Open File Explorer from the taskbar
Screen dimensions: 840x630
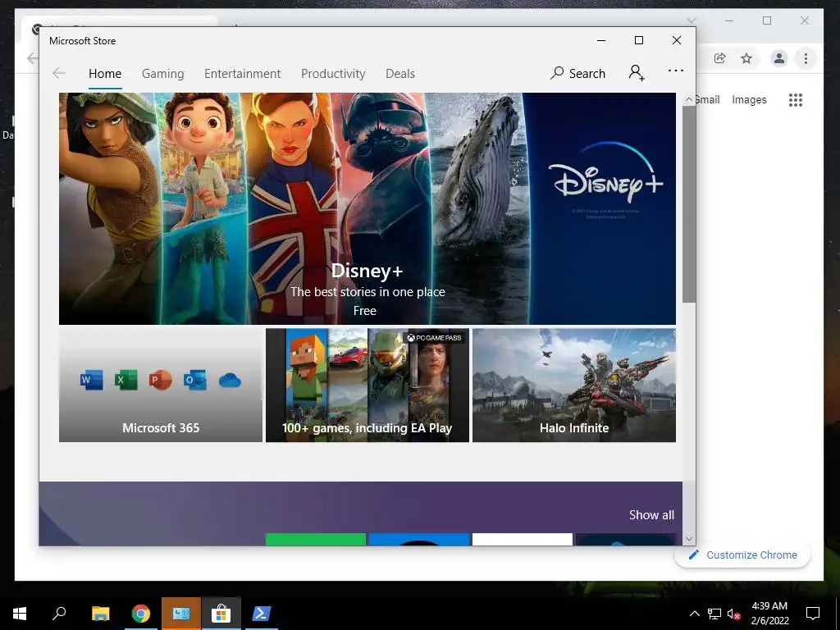tap(101, 614)
